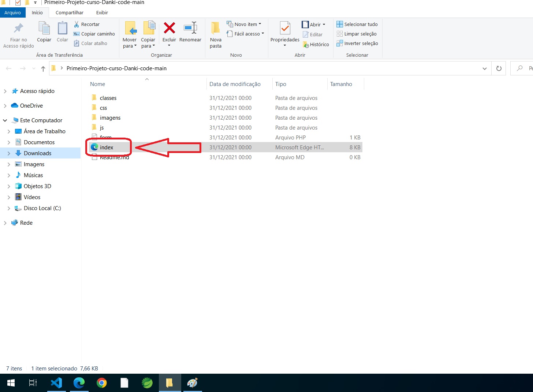Image resolution: width=533 pixels, height=392 pixels.
Task: Open Disco Local (C:) in sidebar
Action: [x=42, y=208]
